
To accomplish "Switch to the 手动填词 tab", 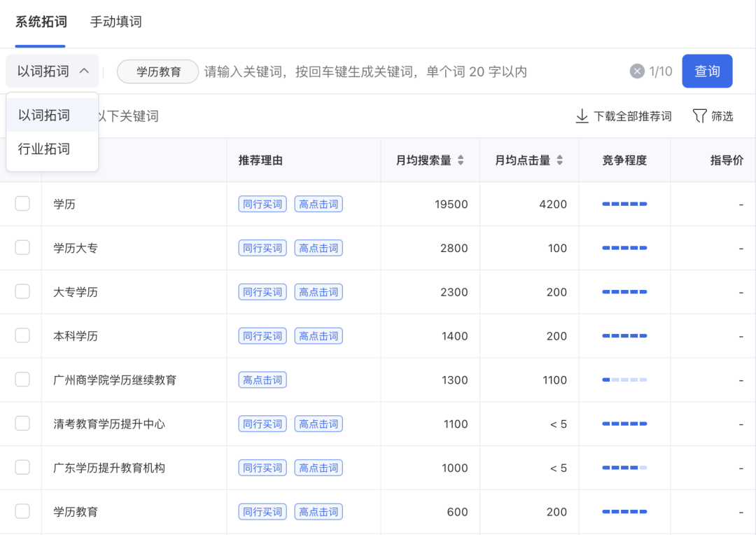I will click(x=115, y=22).
